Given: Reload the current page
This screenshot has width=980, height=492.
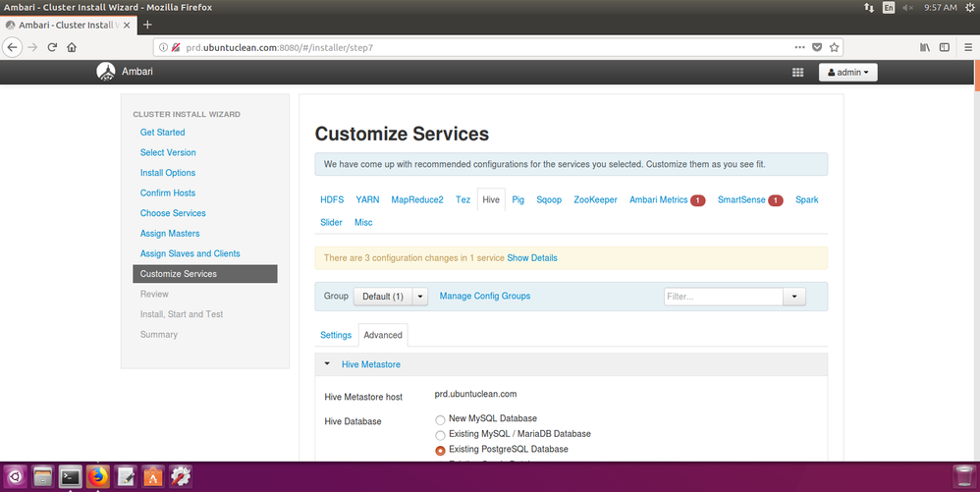Looking at the screenshot, I should click(x=52, y=47).
